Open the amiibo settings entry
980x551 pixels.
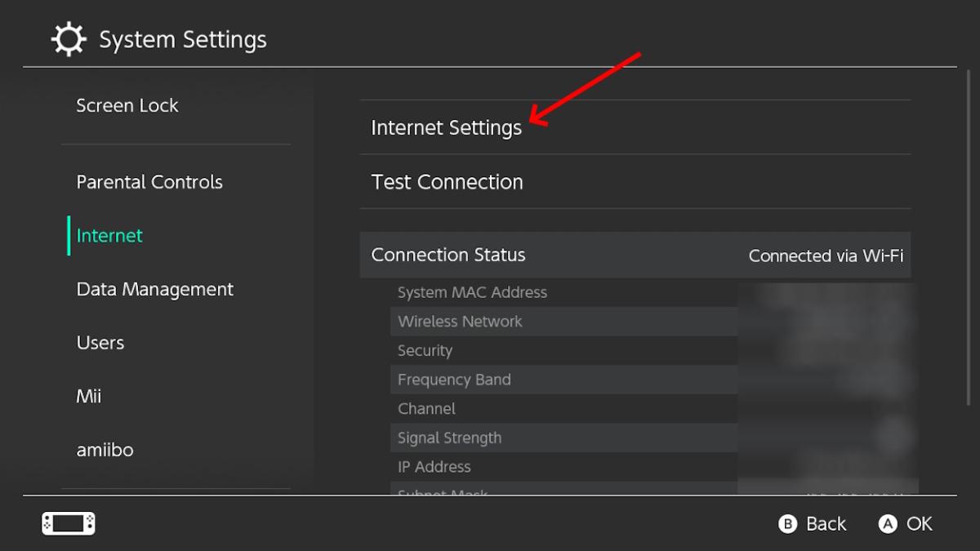pyautogui.click(x=105, y=450)
